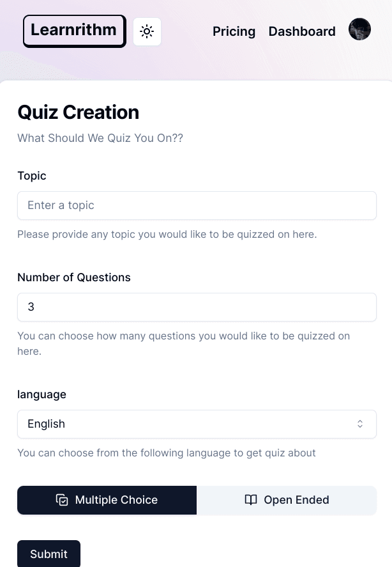Click the language selection hint text

coord(167,453)
